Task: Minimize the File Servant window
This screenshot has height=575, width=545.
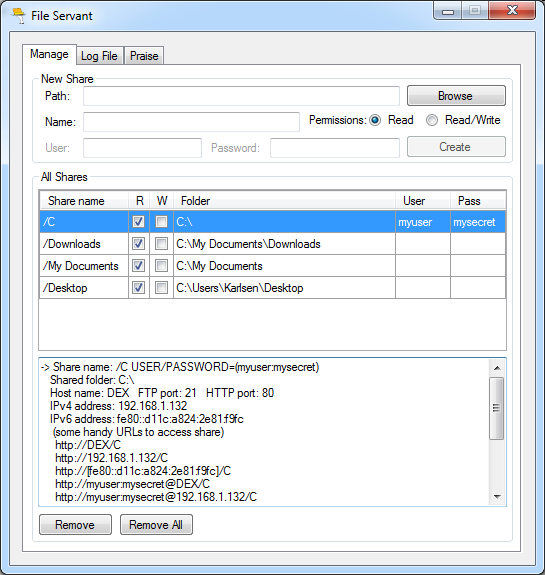Action: [448, 11]
